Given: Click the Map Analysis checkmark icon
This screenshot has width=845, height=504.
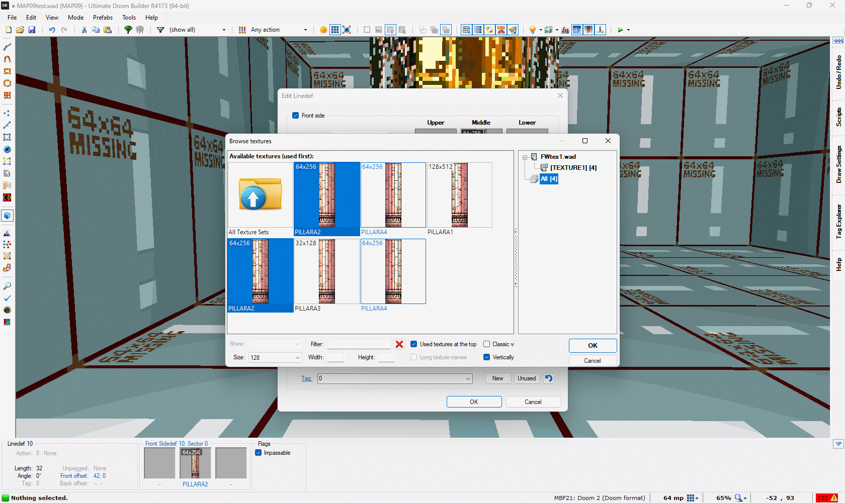Looking at the screenshot, I should tap(7, 298).
